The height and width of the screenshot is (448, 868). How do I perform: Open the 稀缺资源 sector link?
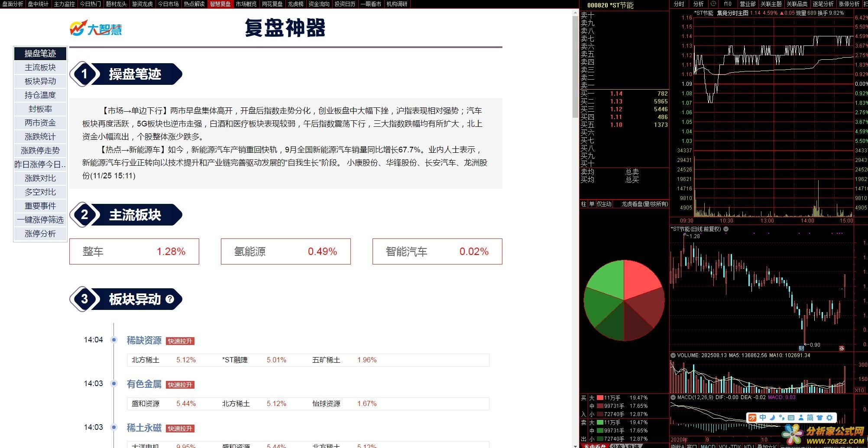[x=144, y=341]
